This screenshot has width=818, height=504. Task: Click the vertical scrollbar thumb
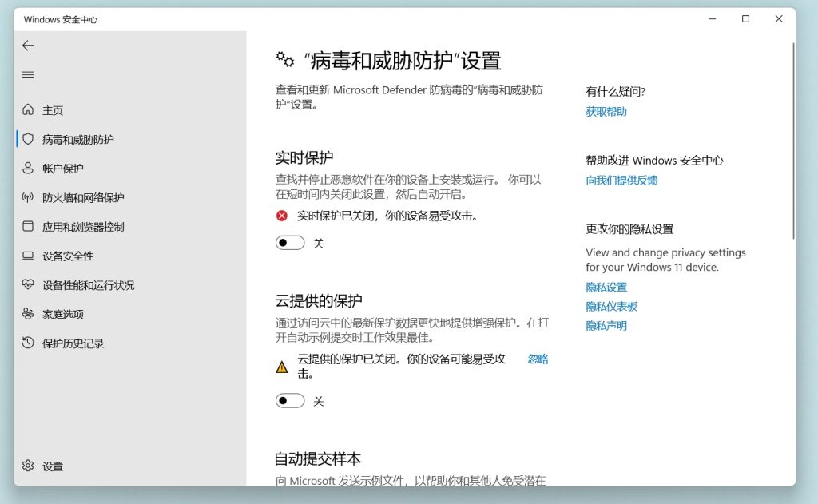click(793, 141)
